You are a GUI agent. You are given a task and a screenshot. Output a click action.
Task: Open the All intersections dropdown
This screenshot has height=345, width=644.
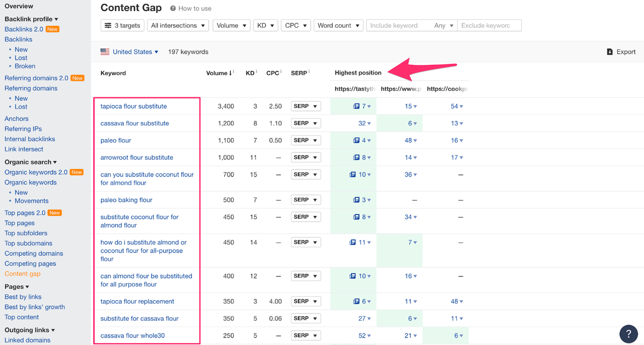point(178,25)
